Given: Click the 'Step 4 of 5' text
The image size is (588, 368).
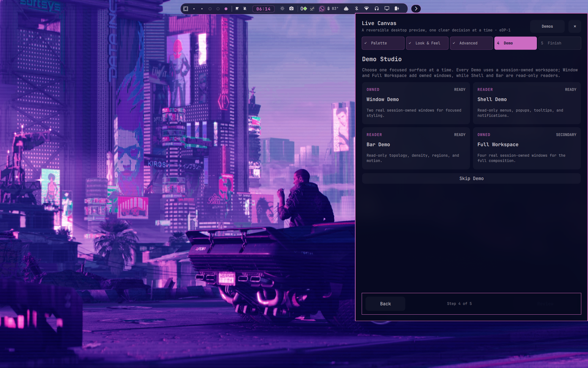Looking at the screenshot, I should [459, 304].
